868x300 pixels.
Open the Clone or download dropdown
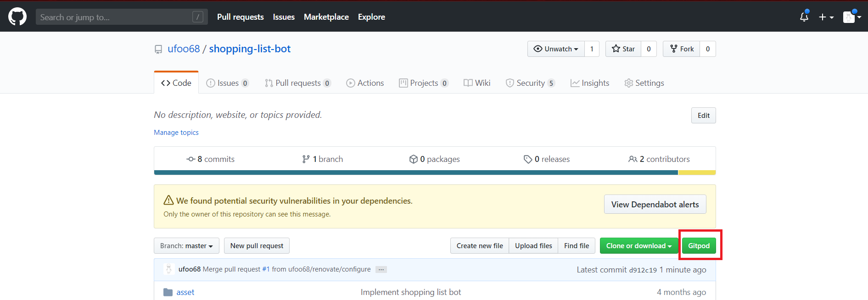coord(639,246)
